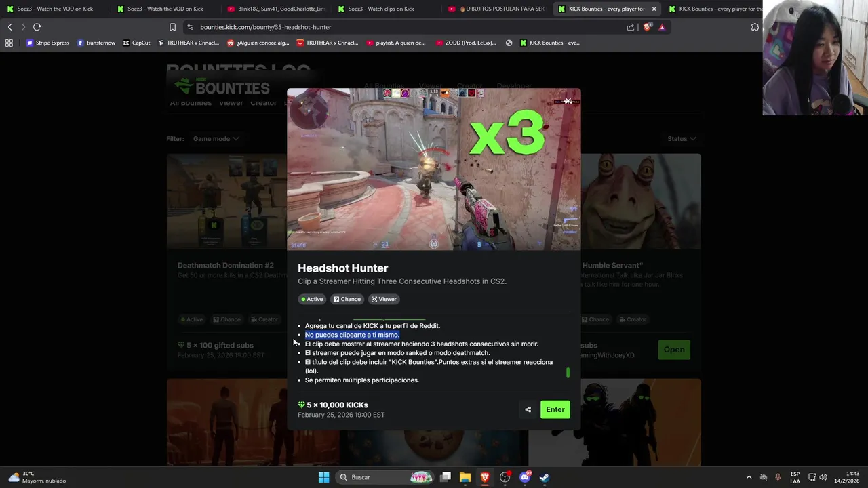
Task: Open the unlabeled globe bookmark
Action: click(x=509, y=43)
